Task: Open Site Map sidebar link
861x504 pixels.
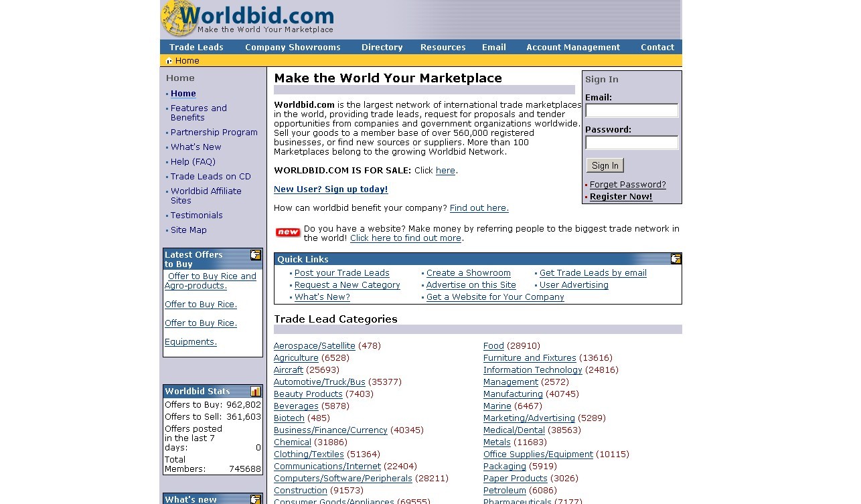Action: (189, 230)
